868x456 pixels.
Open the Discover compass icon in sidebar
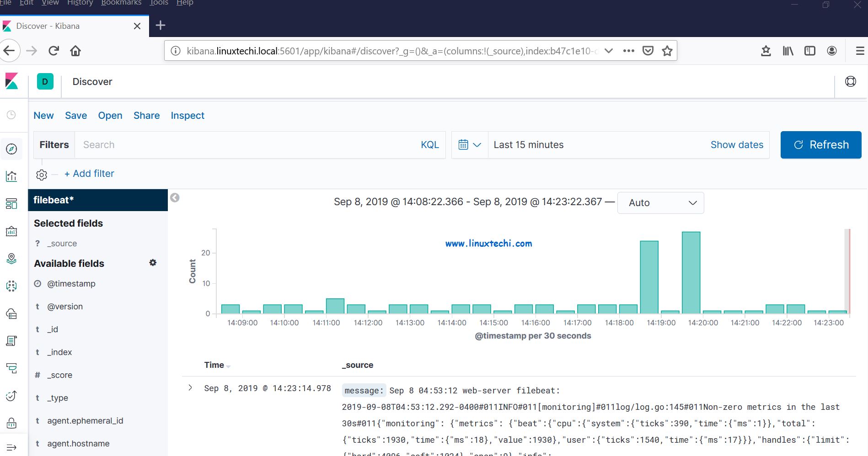(11, 148)
